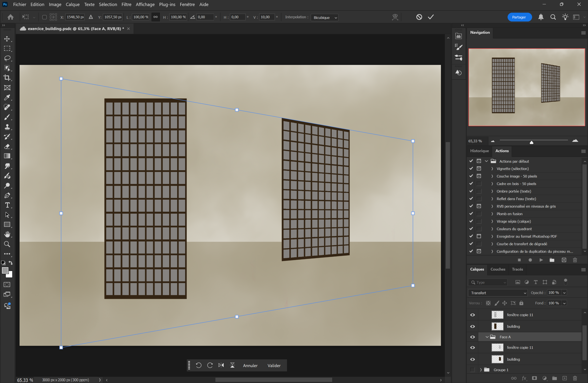This screenshot has width=588, height=383.
Task: Click the X position input field
Action: click(x=75, y=17)
